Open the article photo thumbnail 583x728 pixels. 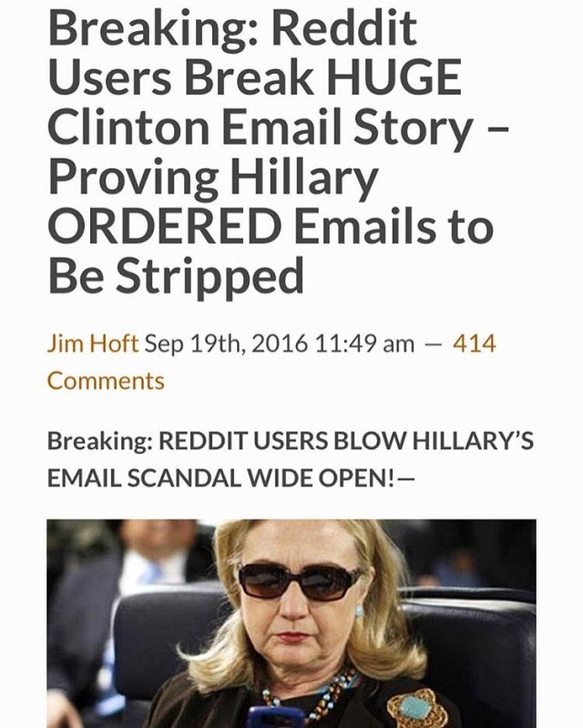coord(291,623)
